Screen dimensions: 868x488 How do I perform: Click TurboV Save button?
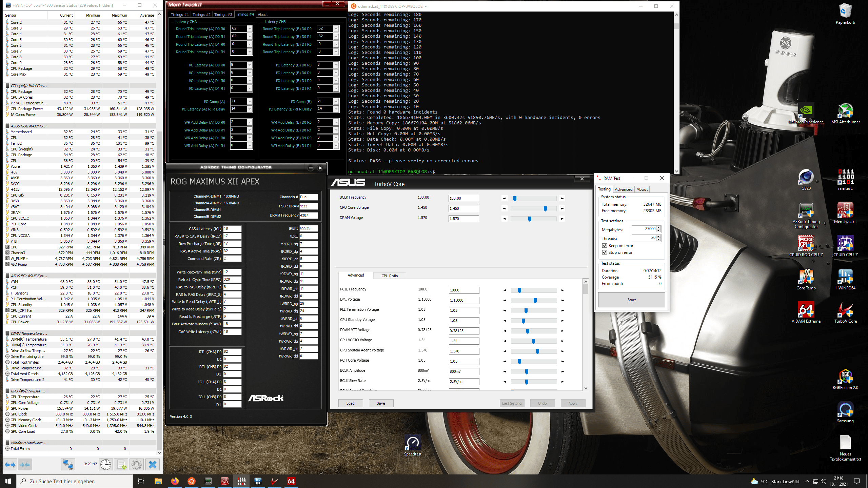click(381, 403)
